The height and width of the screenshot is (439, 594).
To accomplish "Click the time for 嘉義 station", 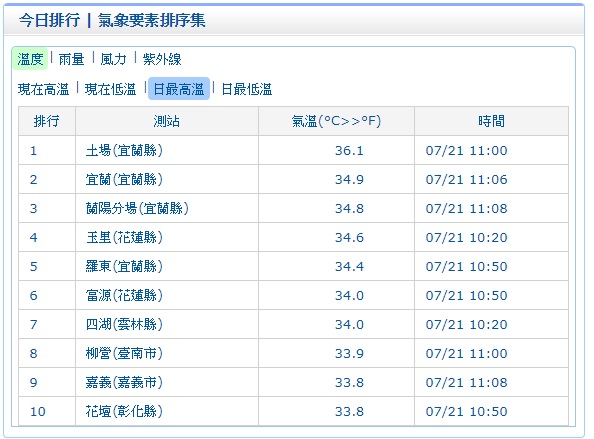I will tap(466, 383).
